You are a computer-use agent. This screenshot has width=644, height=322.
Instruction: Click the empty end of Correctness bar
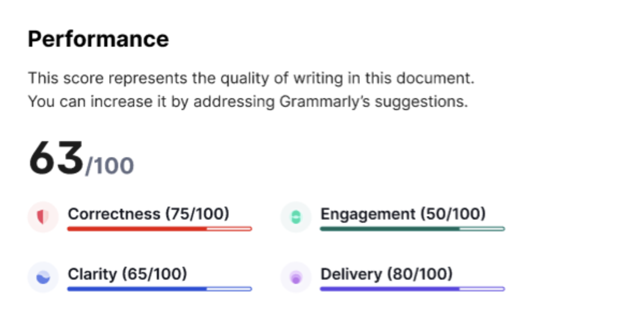[x=230, y=229]
